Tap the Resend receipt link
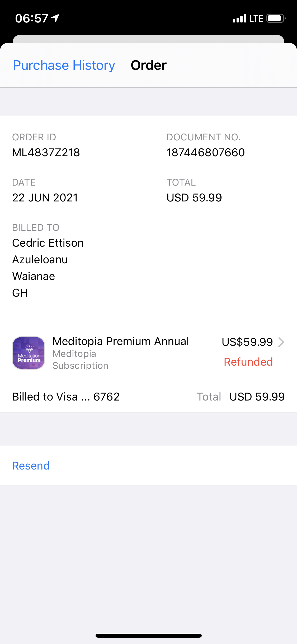Screen dimensions: 297x644 point(31,466)
